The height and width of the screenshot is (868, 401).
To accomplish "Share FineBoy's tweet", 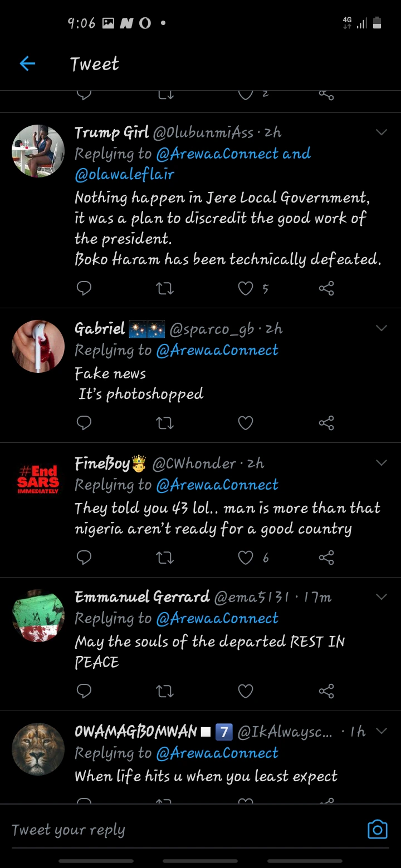I will pyautogui.click(x=326, y=558).
